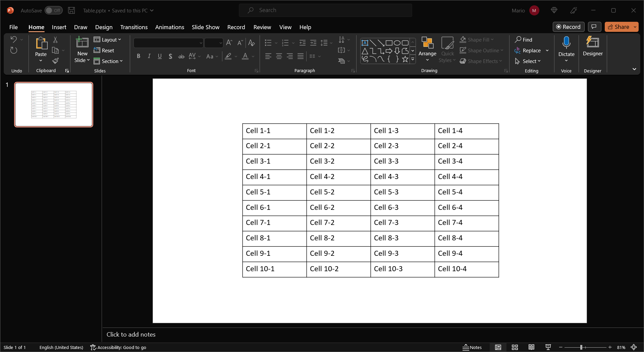644x352 pixels.
Task: Toggle bullet list formatting
Action: [268, 43]
